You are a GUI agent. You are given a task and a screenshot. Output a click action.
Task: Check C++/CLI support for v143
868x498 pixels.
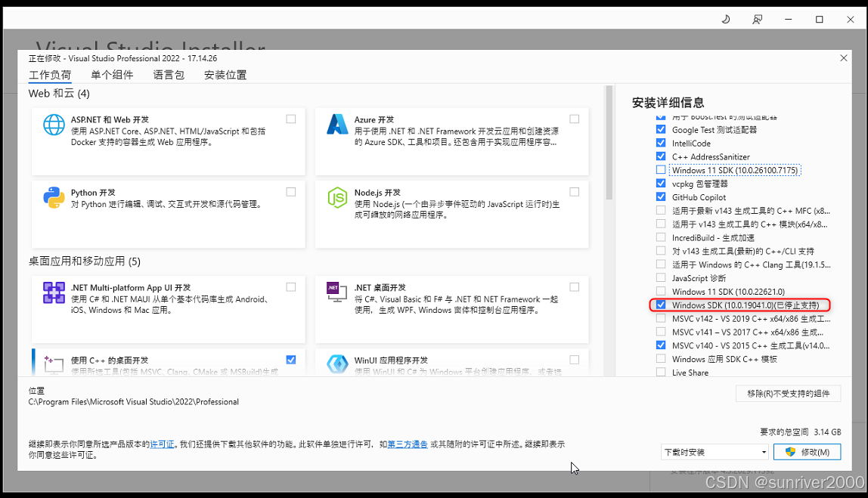(x=661, y=251)
